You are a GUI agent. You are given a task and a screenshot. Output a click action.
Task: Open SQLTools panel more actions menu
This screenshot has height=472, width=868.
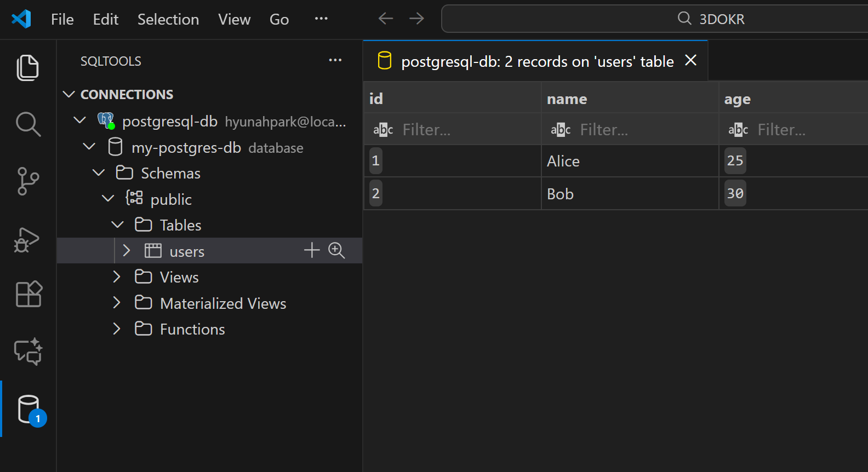(335, 60)
